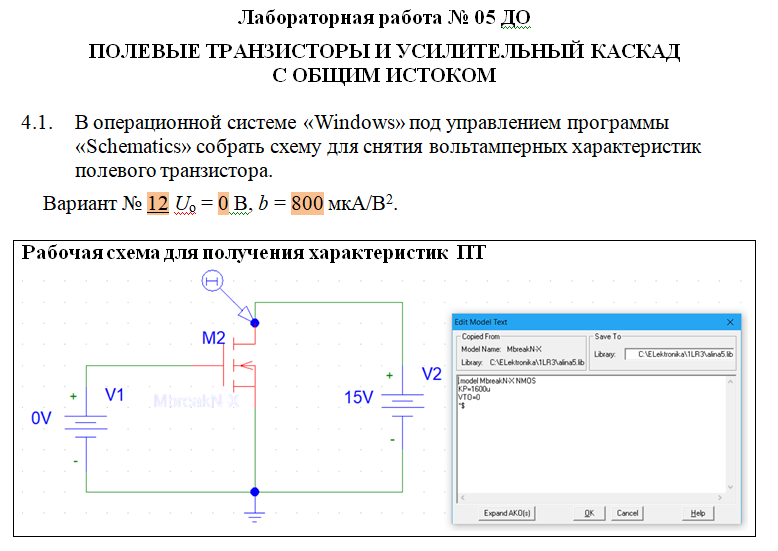This screenshot has height=551, width=778.
Task: Select the voltage marker probe icon
Action: coord(212,281)
